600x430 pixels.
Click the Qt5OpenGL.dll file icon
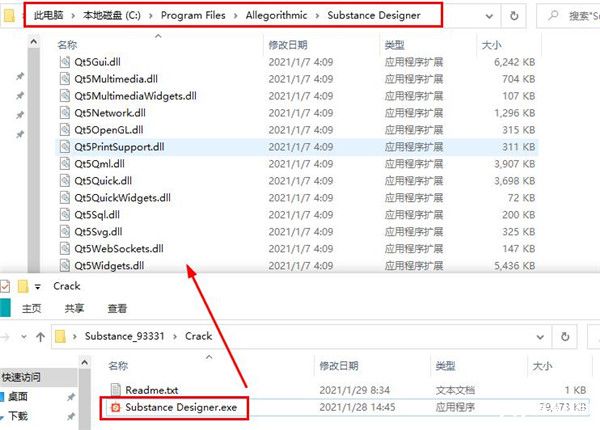coord(65,130)
